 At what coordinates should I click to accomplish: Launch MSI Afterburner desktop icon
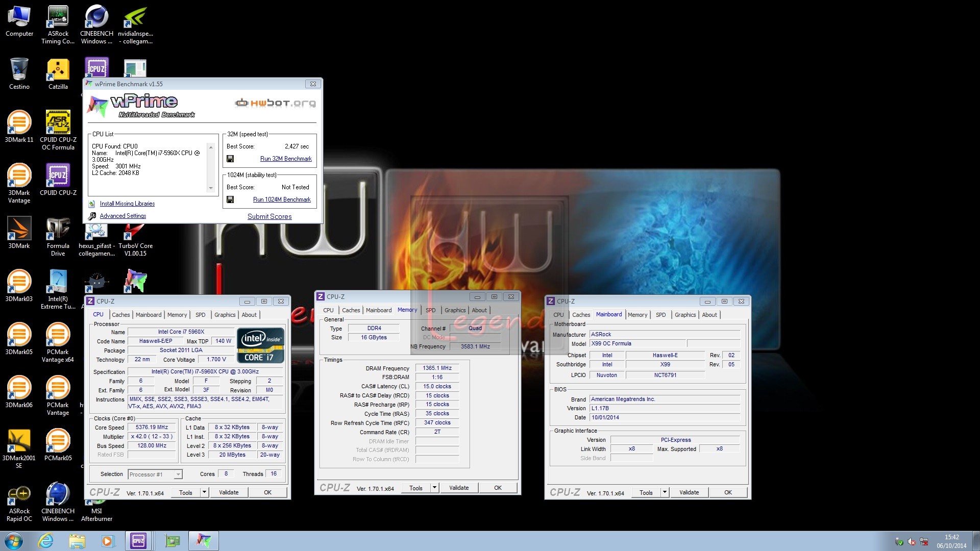click(96, 510)
